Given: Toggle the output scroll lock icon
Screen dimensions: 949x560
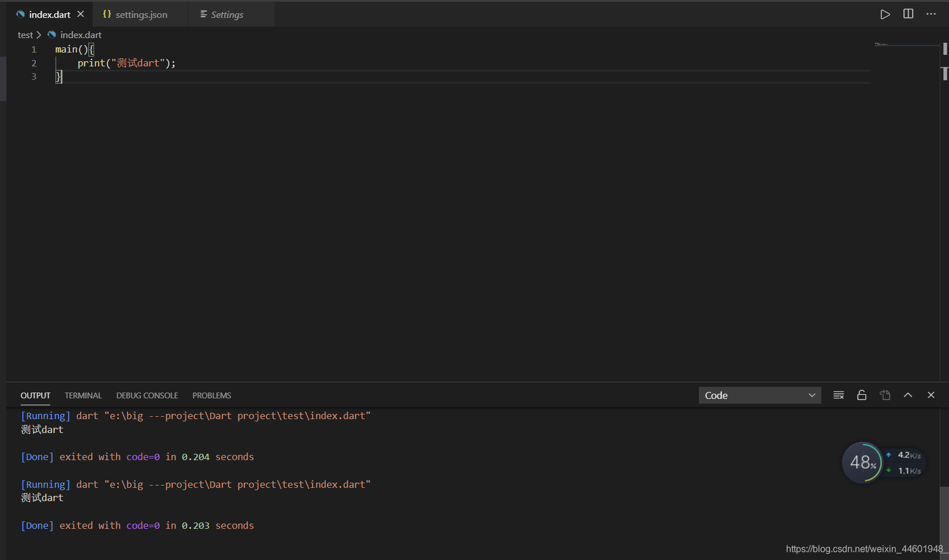Looking at the screenshot, I should tap(862, 395).
